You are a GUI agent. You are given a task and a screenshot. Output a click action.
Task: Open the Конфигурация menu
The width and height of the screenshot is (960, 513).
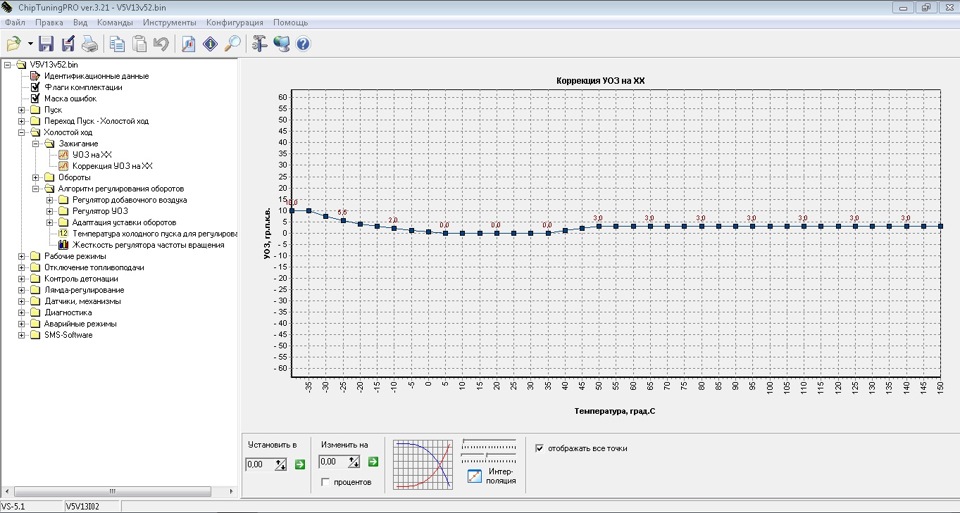coord(235,22)
